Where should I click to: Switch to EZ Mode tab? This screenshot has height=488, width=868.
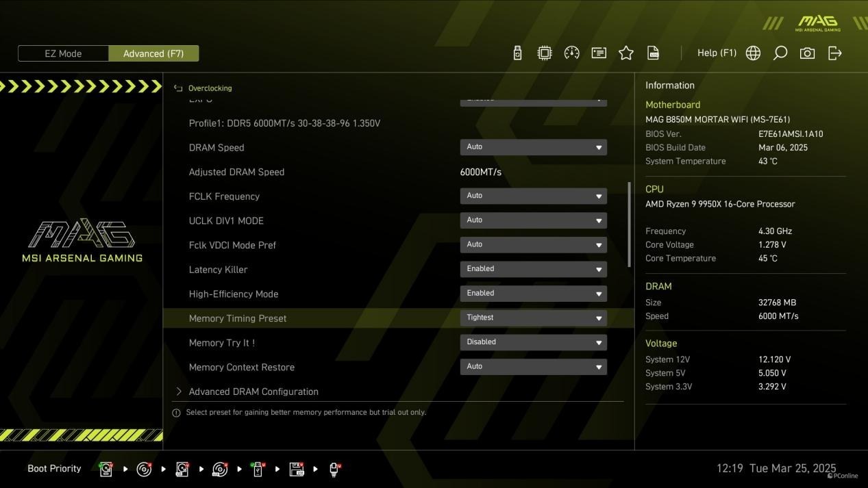[63, 53]
